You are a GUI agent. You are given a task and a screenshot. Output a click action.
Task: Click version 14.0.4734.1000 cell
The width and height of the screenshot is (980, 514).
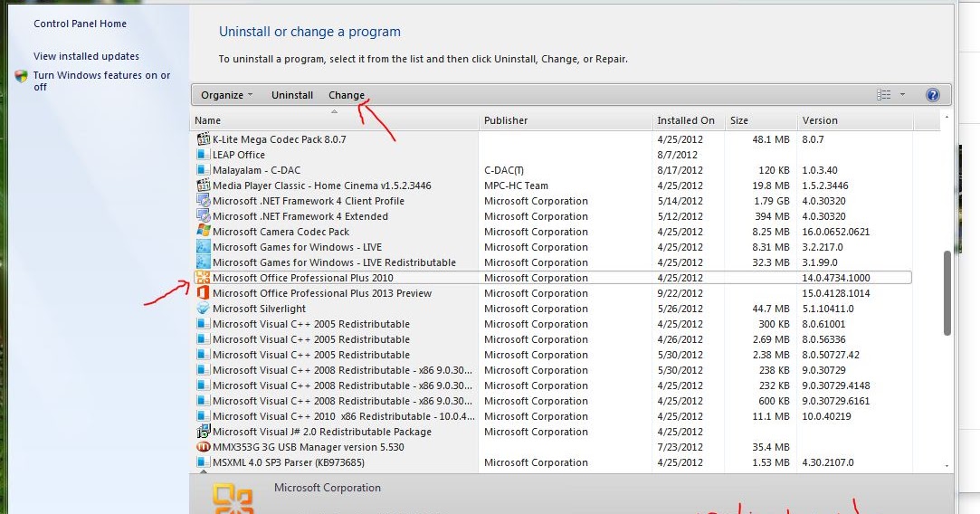835,278
